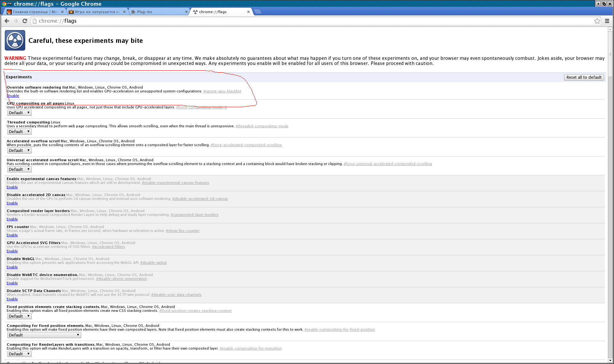614x364 pixels.
Task: Open Accelerated overflow scroll dropdown
Action: pyautogui.click(x=19, y=151)
